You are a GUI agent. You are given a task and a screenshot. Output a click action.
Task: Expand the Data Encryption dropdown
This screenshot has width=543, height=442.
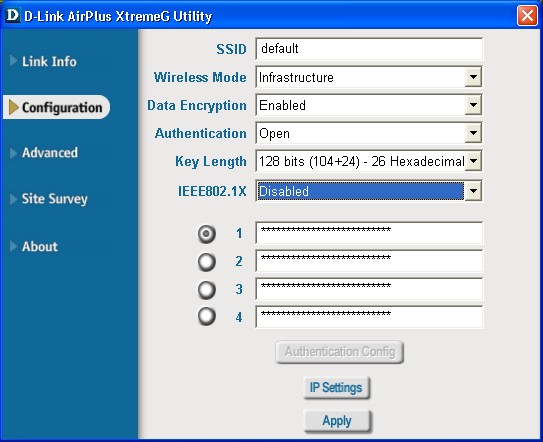coord(473,105)
